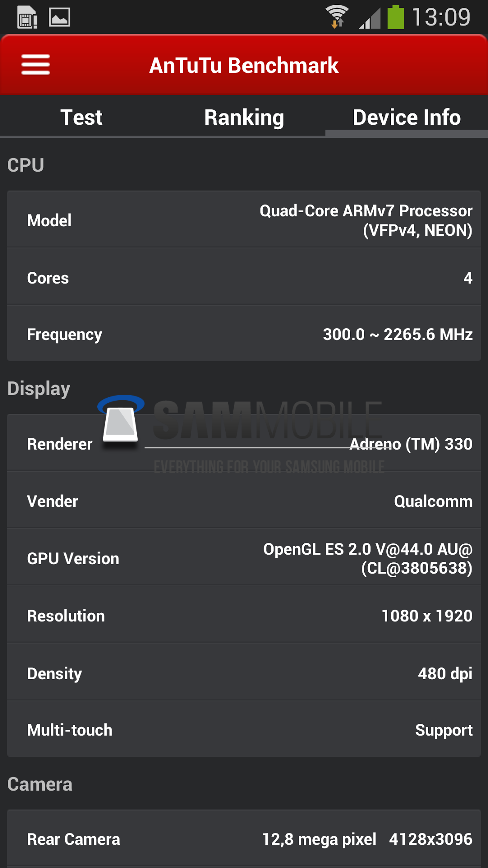Select the Device Info tab
The image size is (488, 868).
(406, 117)
